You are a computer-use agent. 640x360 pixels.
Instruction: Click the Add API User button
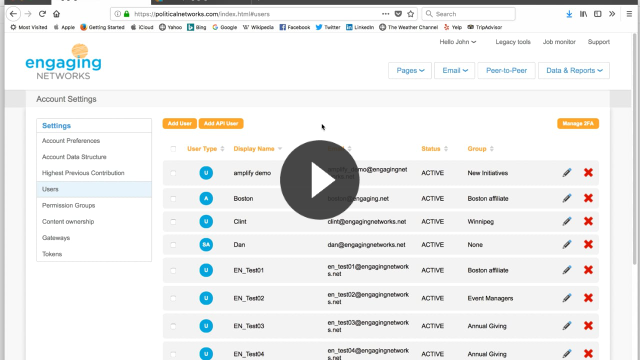221,124
